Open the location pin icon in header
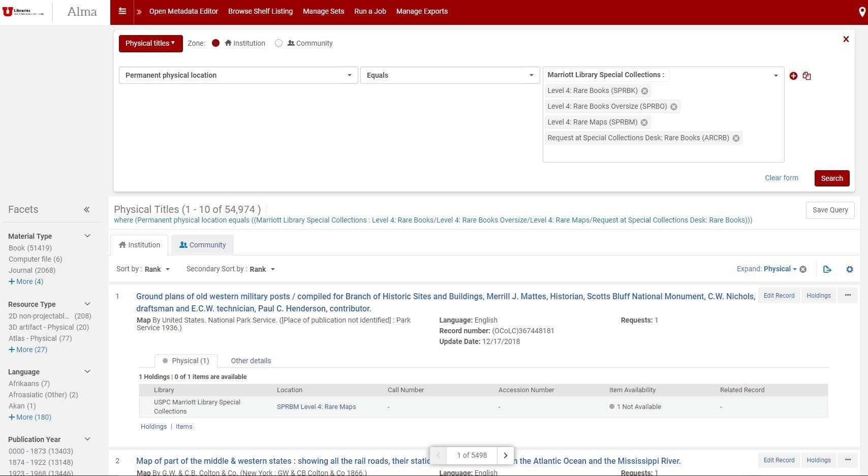 coord(862,12)
